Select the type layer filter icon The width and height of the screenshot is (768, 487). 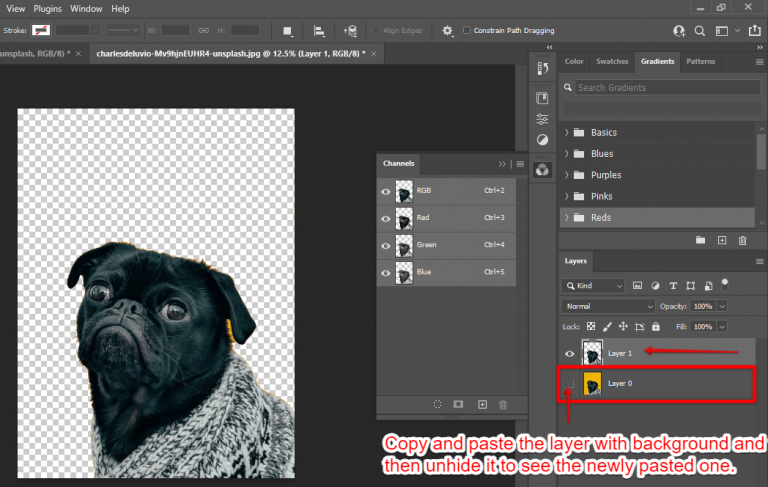tap(673, 286)
